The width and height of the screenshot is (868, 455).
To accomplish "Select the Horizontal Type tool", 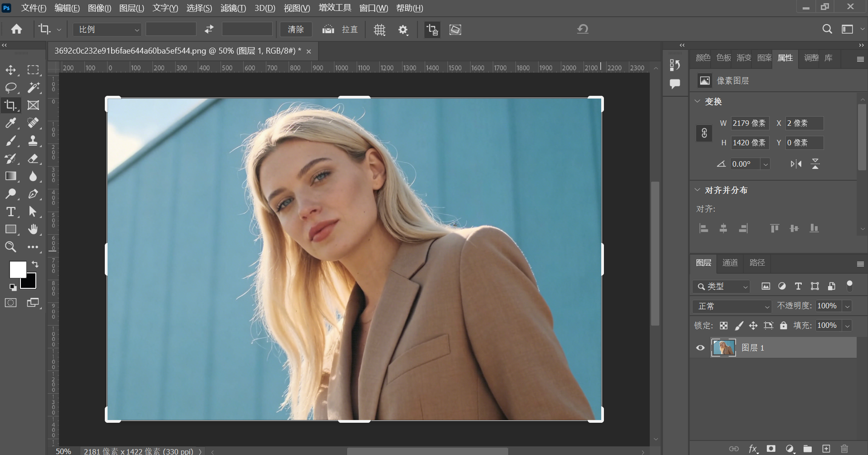I will [11, 211].
